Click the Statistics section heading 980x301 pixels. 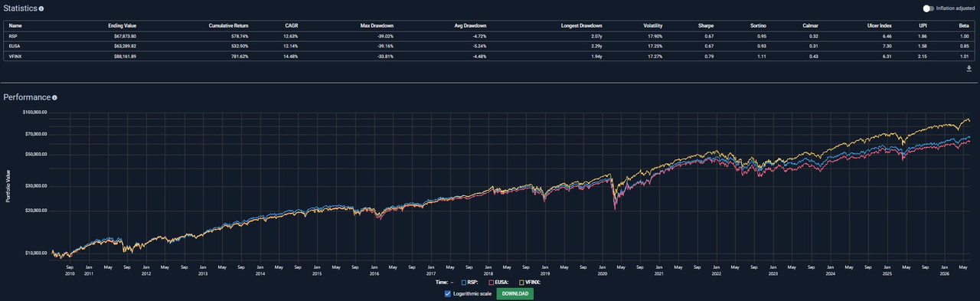click(21, 8)
